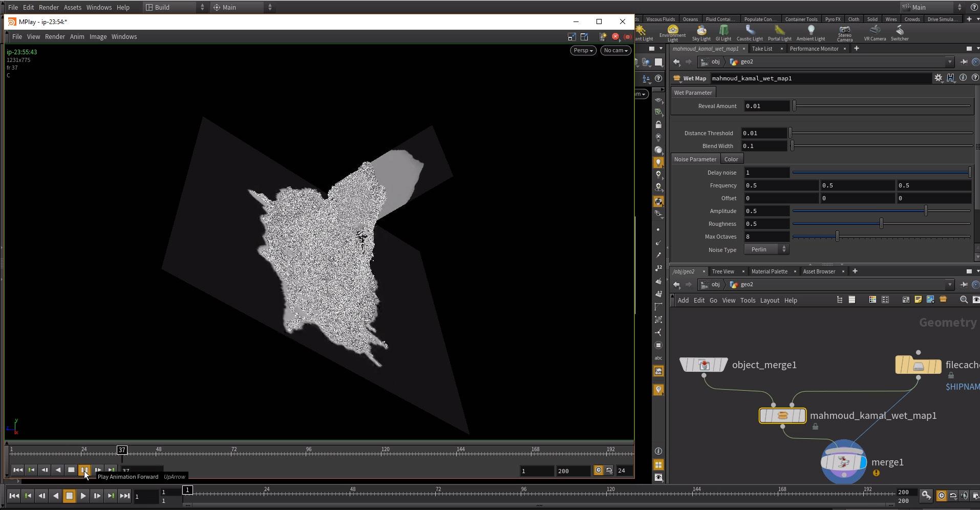Viewport: 980px width, 510px height.
Task: Open the parameter gear menu for Wet Map
Action: pyautogui.click(x=938, y=78)
